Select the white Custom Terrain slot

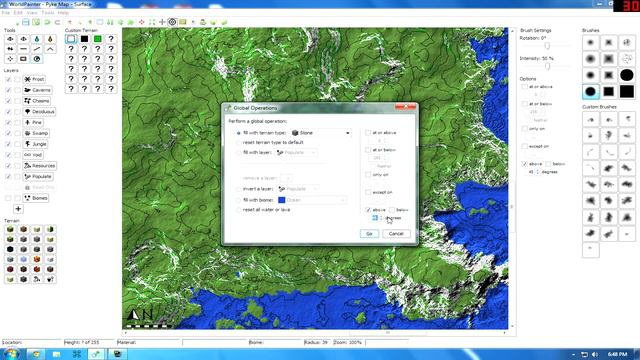tap(71, 39)
